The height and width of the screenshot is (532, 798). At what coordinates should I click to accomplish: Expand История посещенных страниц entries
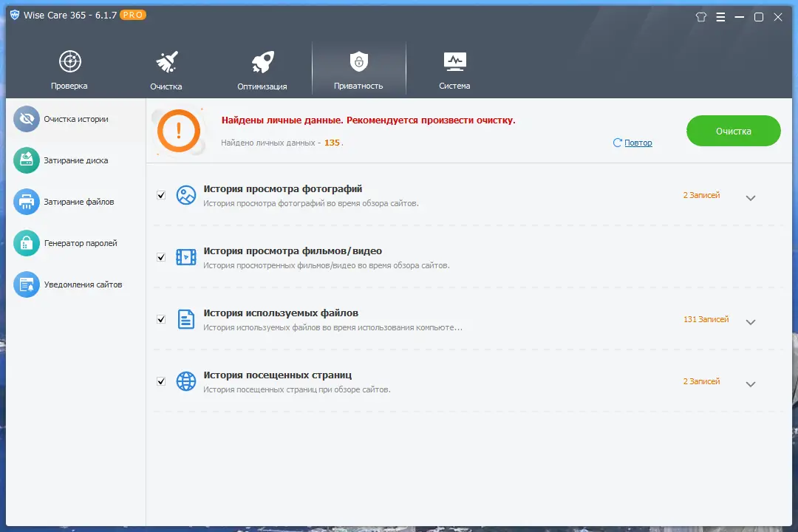click(x=751, y=384)
